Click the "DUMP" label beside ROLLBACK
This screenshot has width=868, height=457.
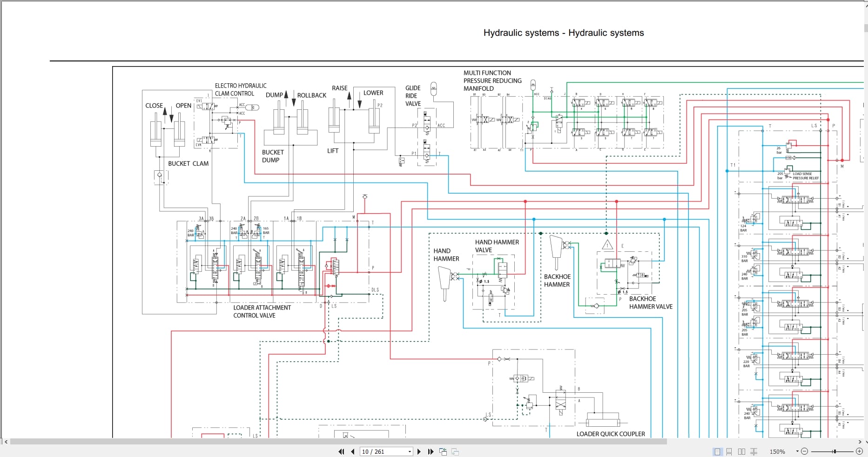pos(274,95)
